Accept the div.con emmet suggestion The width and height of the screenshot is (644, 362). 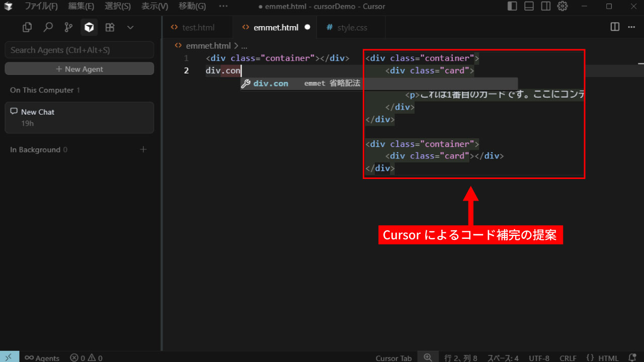[x=379, y=83]
